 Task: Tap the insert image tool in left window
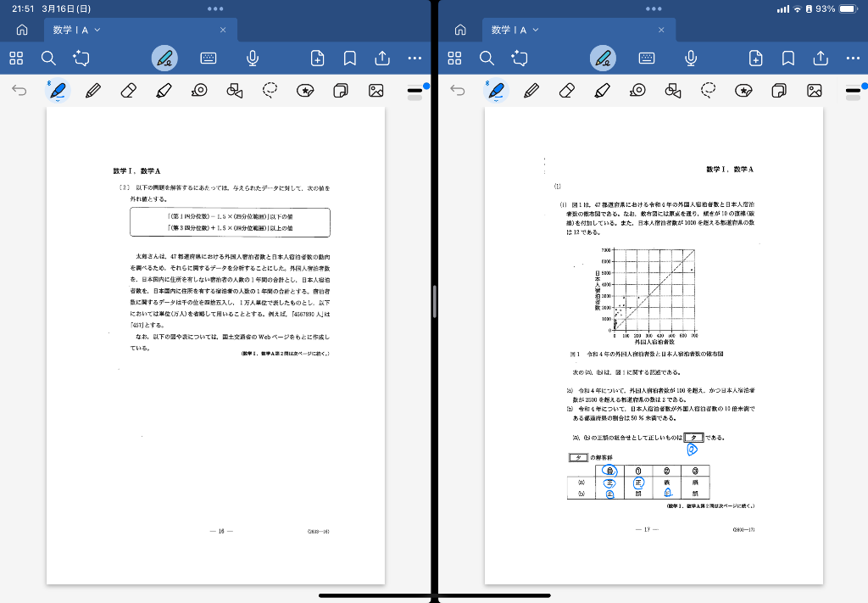pyautogui.click(x=376, y=91)
